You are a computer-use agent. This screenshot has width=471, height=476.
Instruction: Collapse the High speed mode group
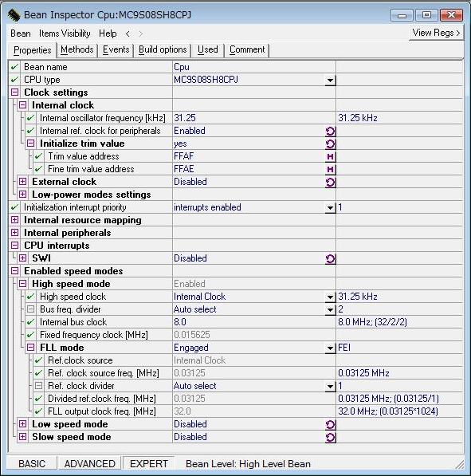click(22, 284)
